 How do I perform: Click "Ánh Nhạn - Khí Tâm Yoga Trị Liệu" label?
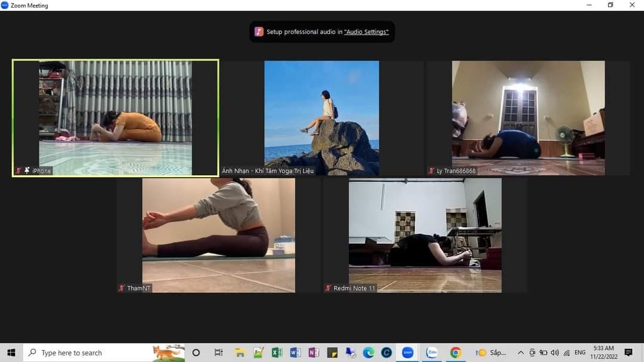click(268, 171)
